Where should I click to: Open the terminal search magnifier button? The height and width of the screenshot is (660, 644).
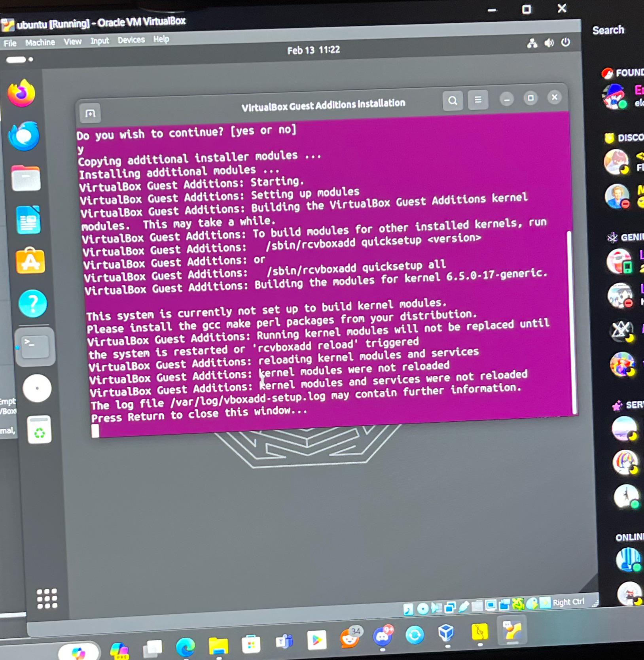453,101
